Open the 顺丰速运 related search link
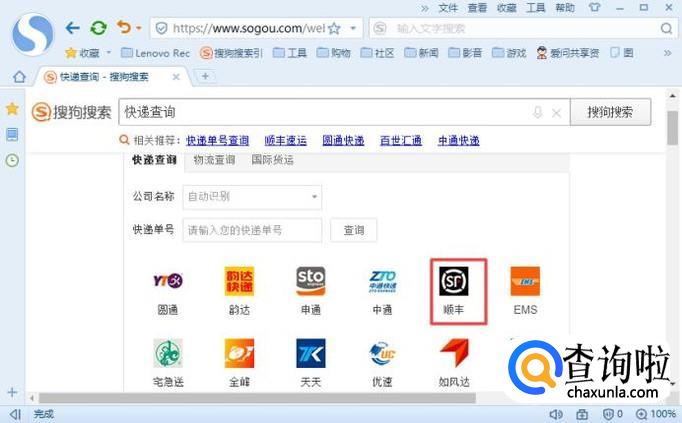682x423 pixels. [x=285, y=141]
